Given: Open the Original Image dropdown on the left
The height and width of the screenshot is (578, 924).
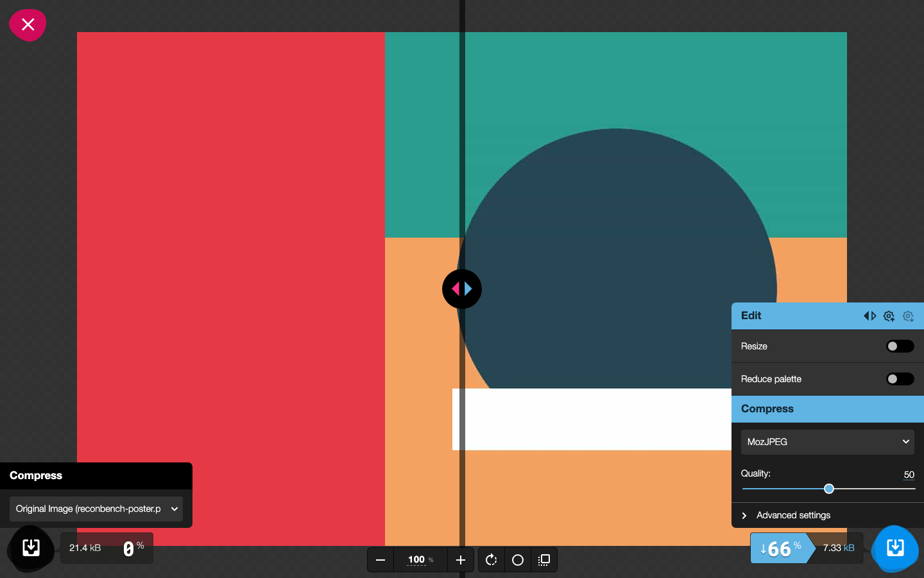Looking at the screenshot, I should point(96,509).
